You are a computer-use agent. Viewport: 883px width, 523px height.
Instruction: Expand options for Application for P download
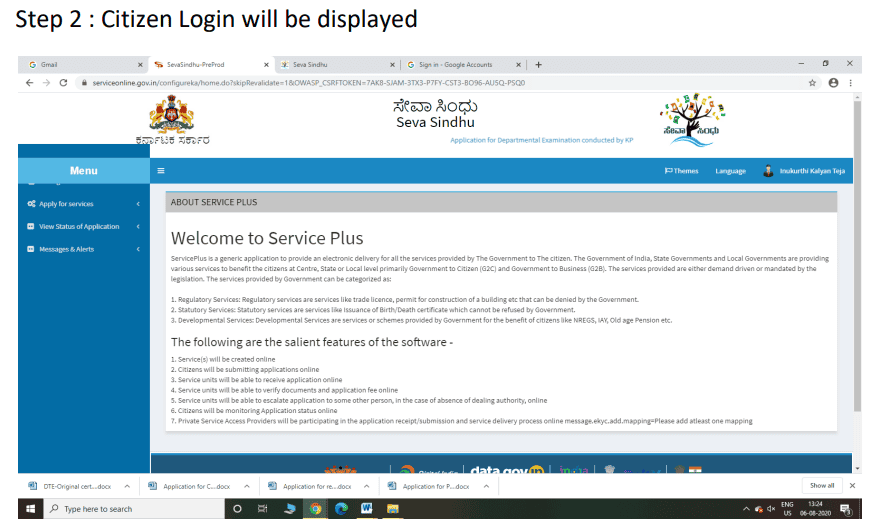click(487, 486)
